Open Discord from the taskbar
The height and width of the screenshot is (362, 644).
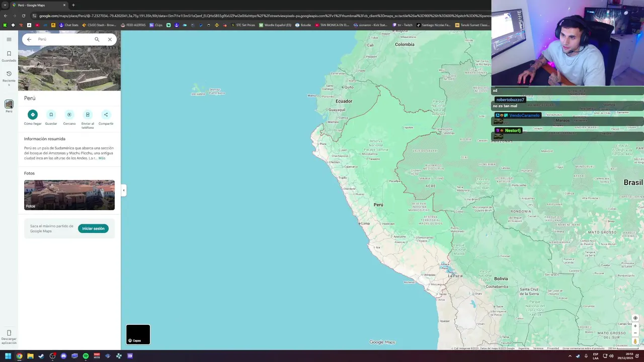coord(63,356)
